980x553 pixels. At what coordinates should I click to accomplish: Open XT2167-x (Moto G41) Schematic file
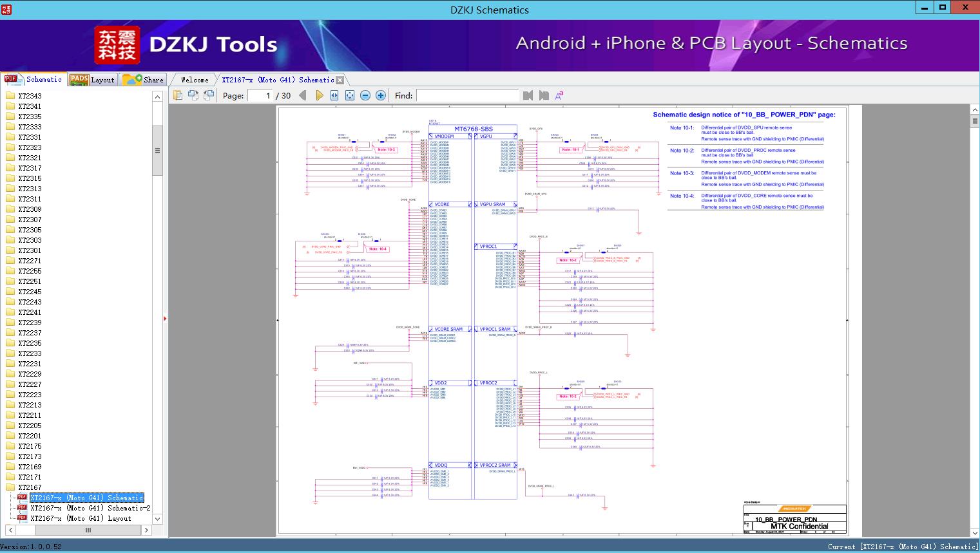(86, 498)
